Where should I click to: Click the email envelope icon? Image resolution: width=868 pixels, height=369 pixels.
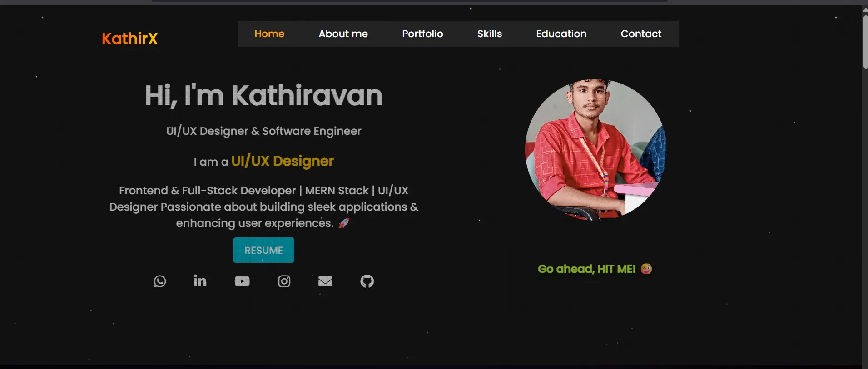pyautogui.click(x=326, y=281)
